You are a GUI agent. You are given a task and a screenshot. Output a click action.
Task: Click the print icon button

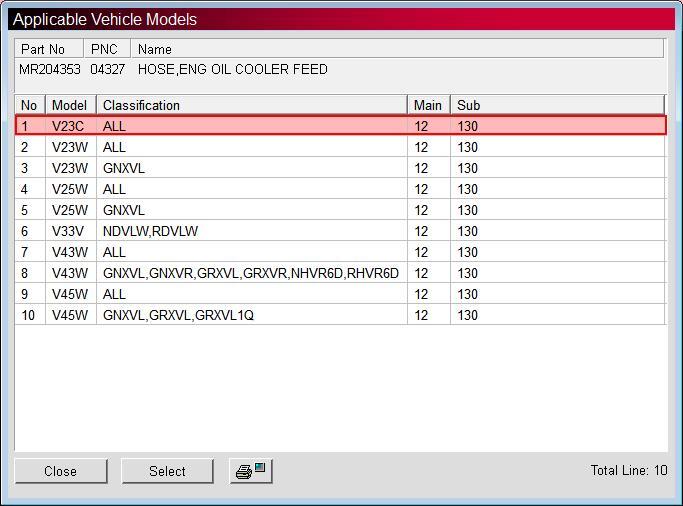(x=251, y=471)
